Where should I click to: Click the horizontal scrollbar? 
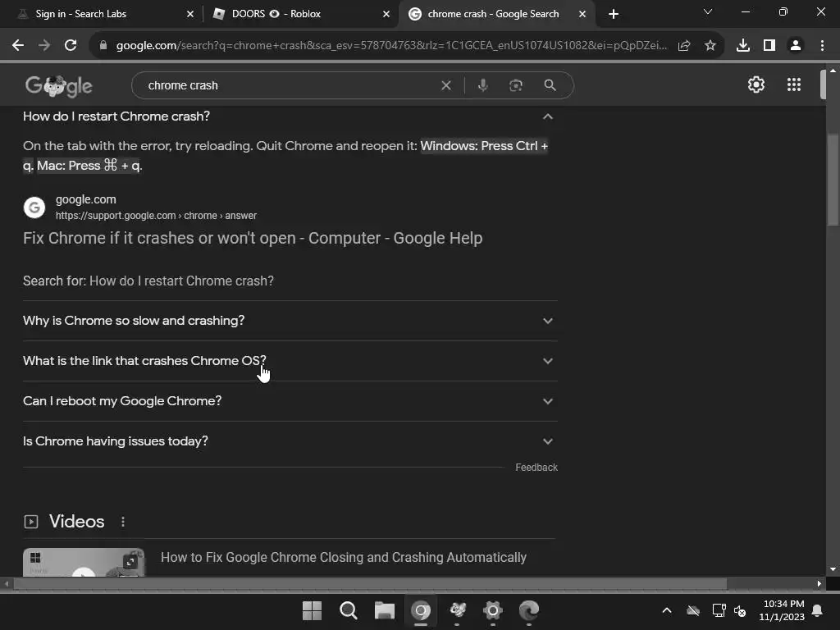(370, 583)
